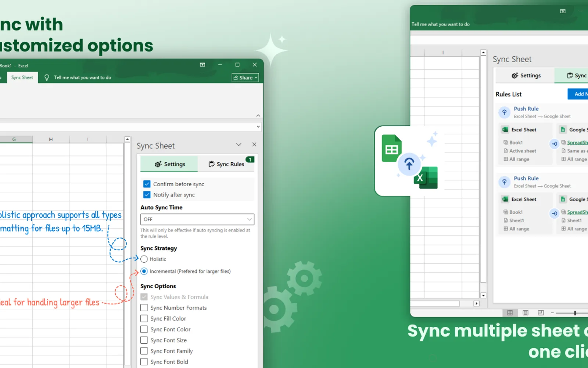Image resolution: width=588 pixels, height=368 pixels.
Task: Click the gear icon on right Settings tab
Action: point(515,75)
